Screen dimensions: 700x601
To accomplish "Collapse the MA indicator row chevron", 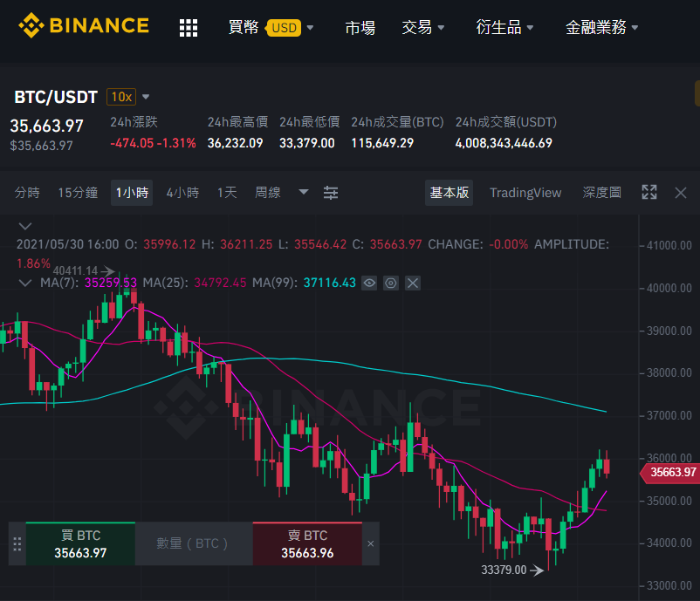I will 25,283.
